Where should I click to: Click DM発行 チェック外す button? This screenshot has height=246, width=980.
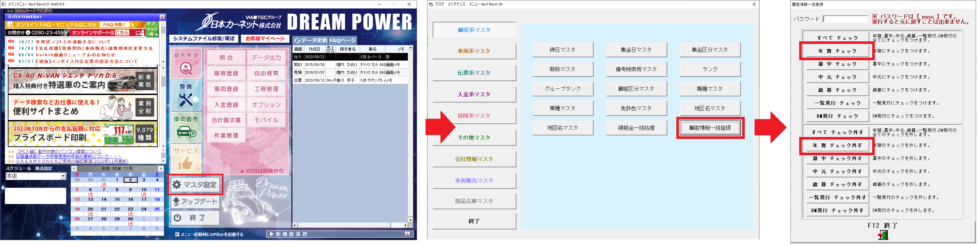click(837, 210)
